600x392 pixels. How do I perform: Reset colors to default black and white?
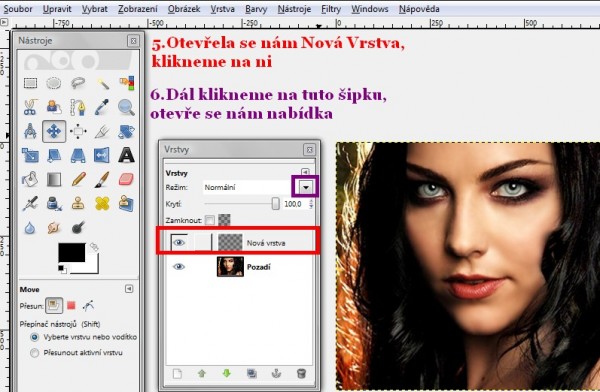pyautogui.click(x=62, y=269)
